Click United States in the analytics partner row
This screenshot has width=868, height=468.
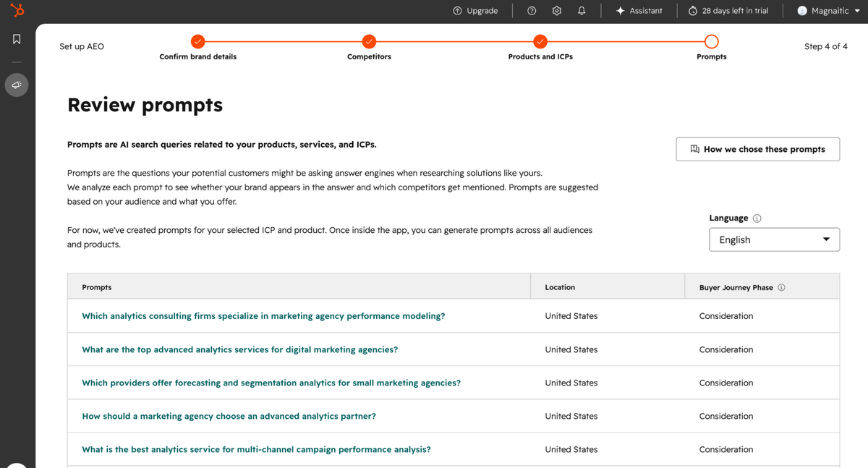click(x=571, y=416)
